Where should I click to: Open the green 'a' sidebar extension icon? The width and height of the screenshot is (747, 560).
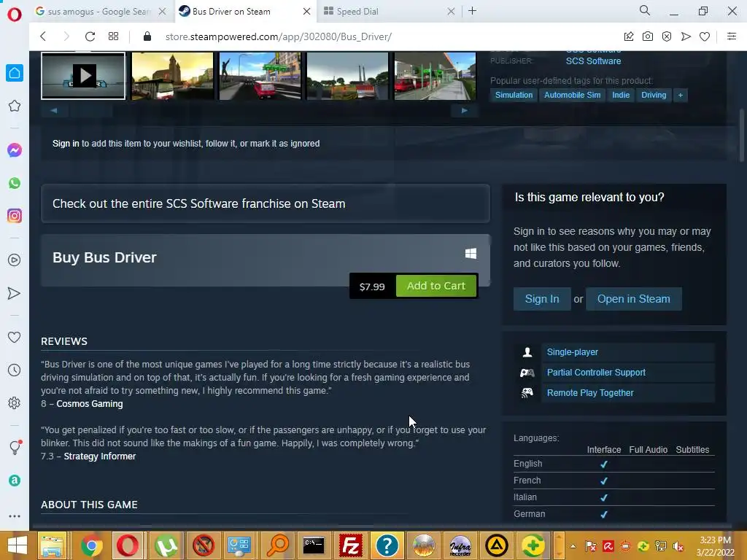15,481
